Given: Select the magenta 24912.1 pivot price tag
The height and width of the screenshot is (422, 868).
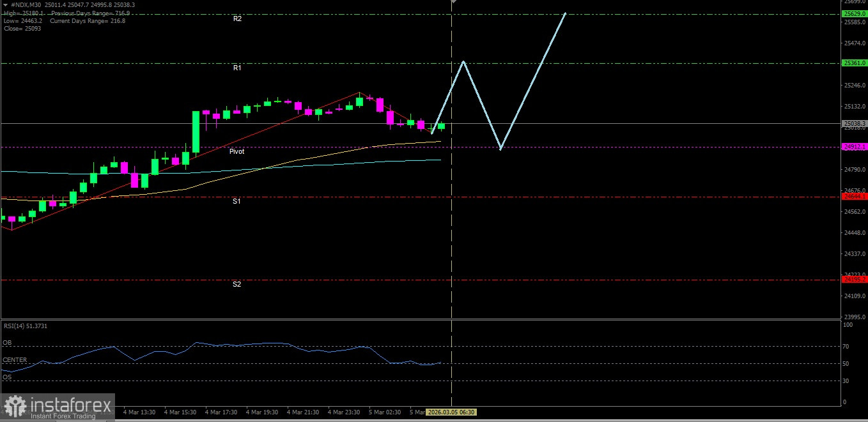Looking at the screenshot, I should (x=855, y=147).
